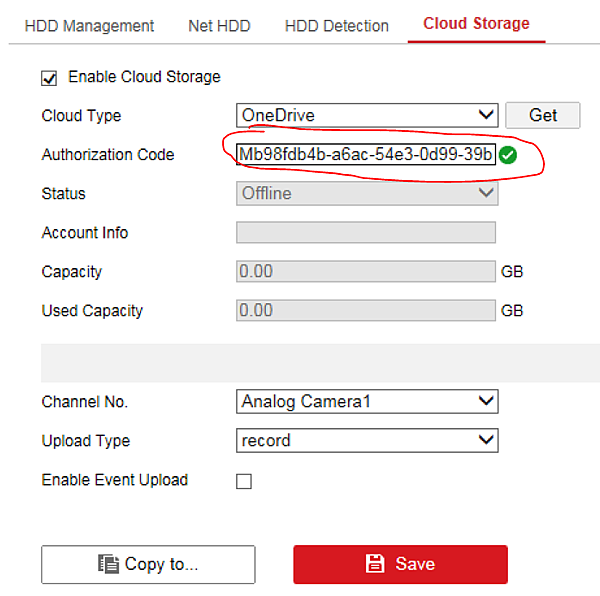The height and width of the screenshot is (596, 600).
Task: Expand the Upload Type record dropdown
Action: [367, 440]
